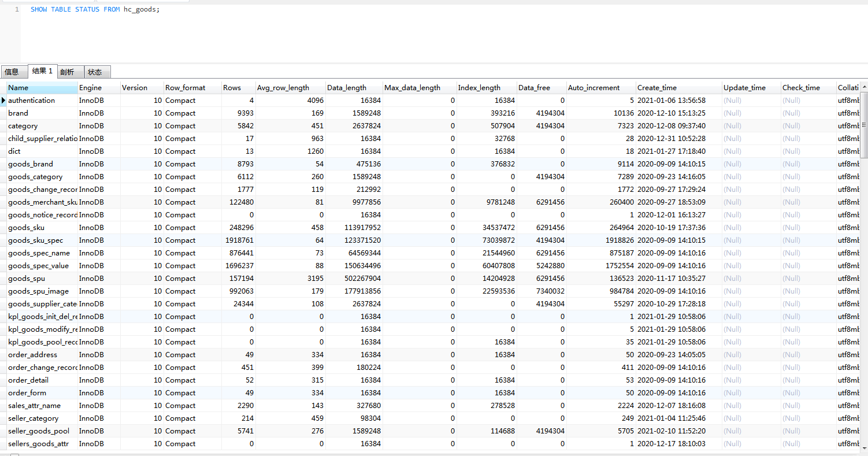Screen dimensions: 868x456
Task: Select the goods_sku name cell
Action: [42, 228]
